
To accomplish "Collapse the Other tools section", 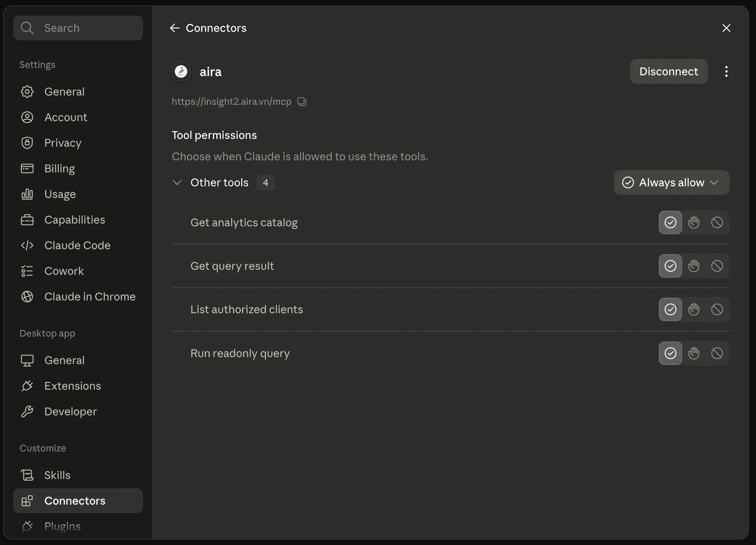I will [x=177, y=182].
